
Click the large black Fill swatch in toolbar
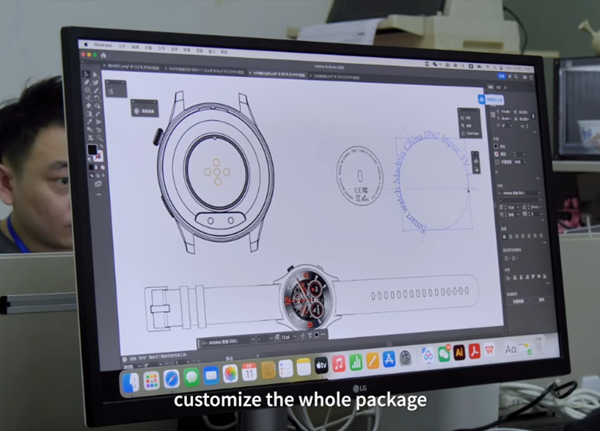coord(92,149)
